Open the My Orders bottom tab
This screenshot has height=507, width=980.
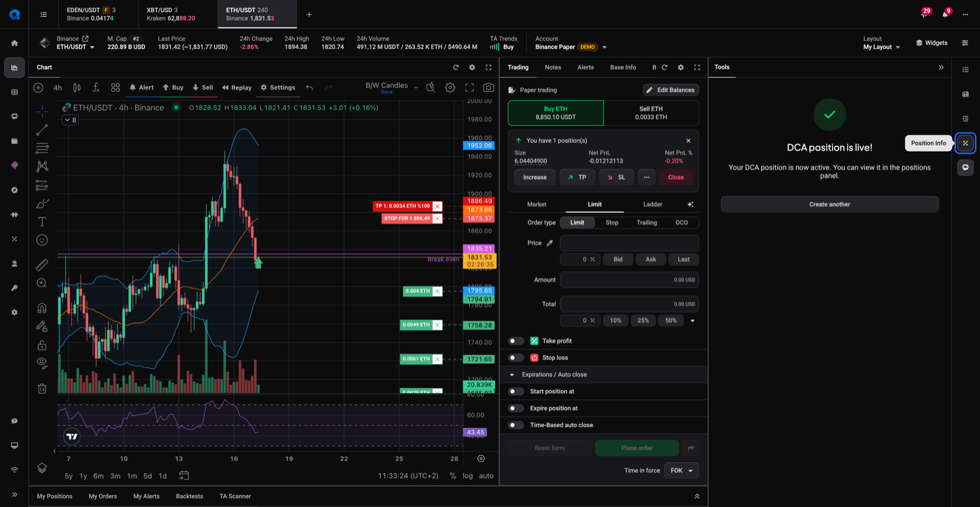click(x=103, y=496)
